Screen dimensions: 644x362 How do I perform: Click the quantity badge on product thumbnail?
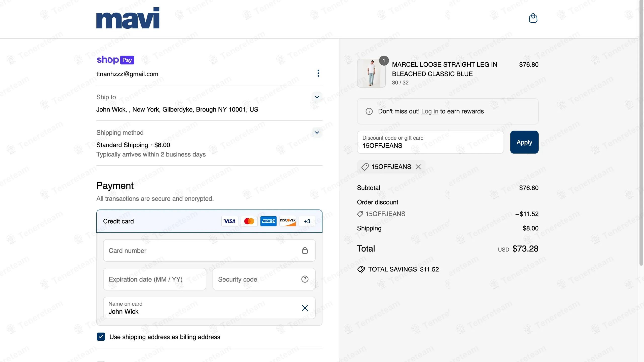click(384, 61)
